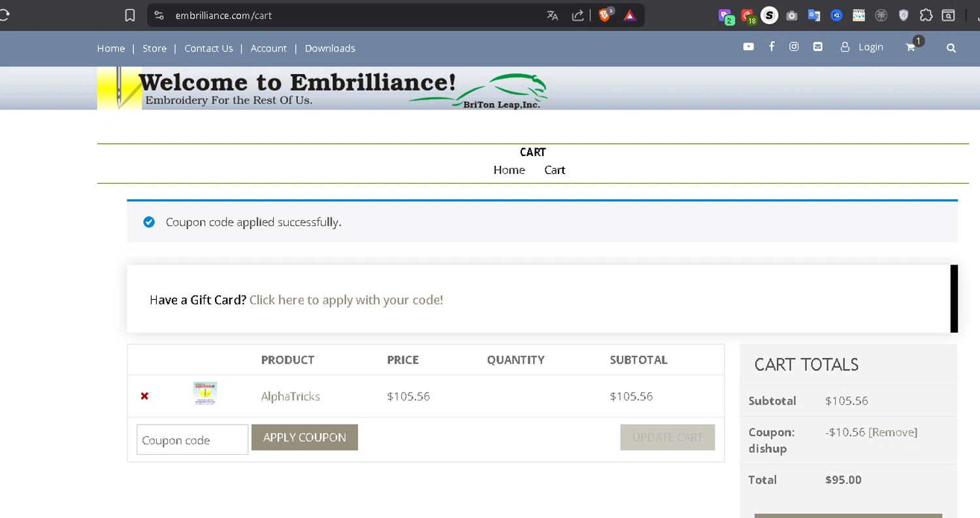Select the embrilliance.com/cart address bar

(223, 15)
